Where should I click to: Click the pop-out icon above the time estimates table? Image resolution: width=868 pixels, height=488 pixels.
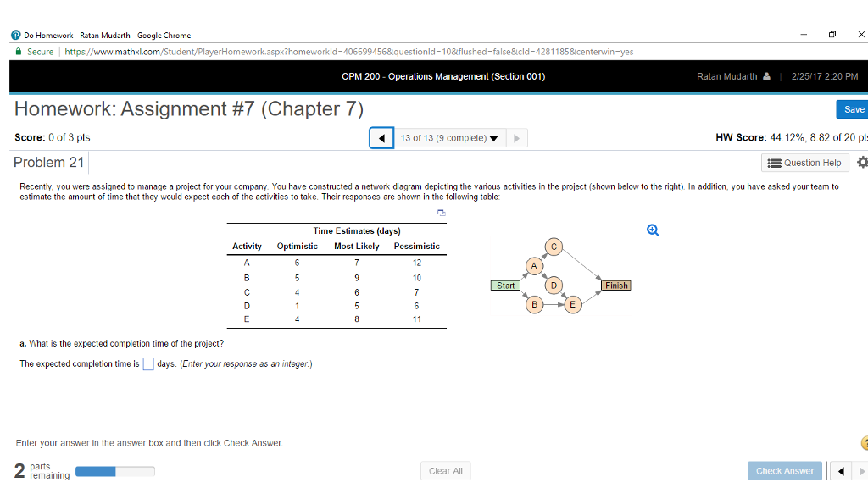(441, 213)
